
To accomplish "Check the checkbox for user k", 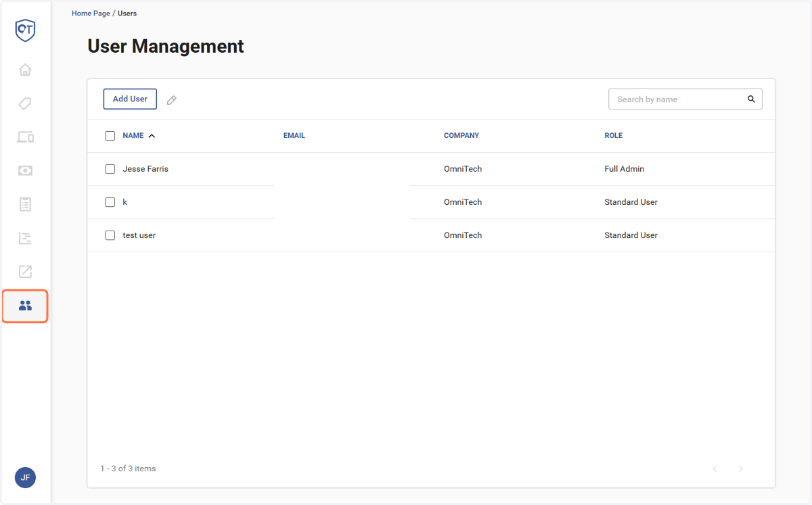I will click(110, 202).
